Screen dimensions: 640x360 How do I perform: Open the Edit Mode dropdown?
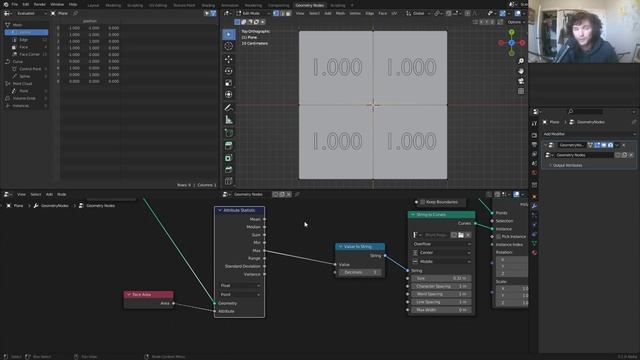253,13
